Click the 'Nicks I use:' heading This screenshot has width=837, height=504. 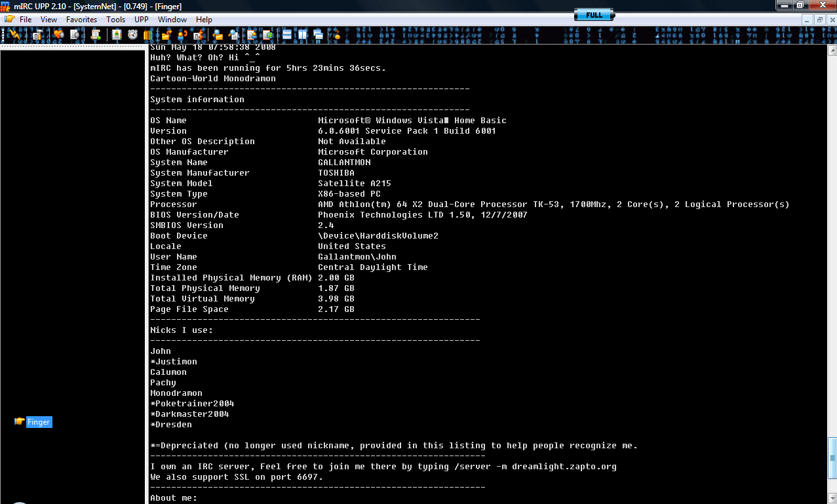[182, 330]
